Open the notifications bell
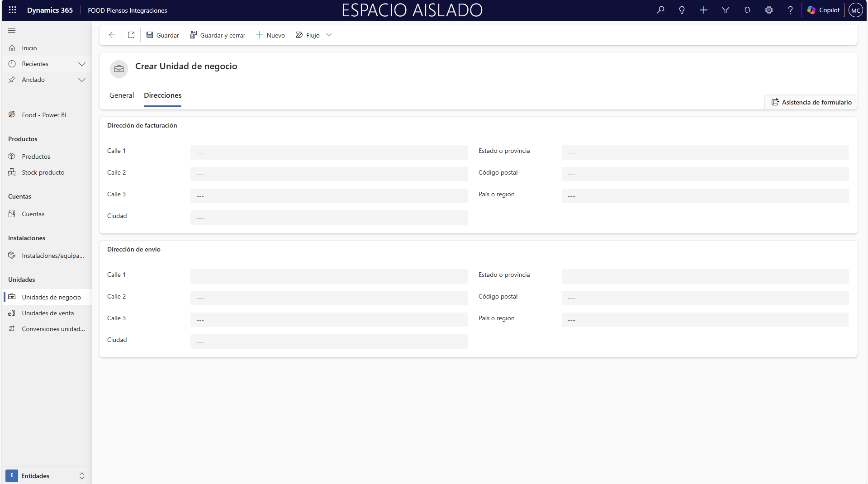 [747, 10]
